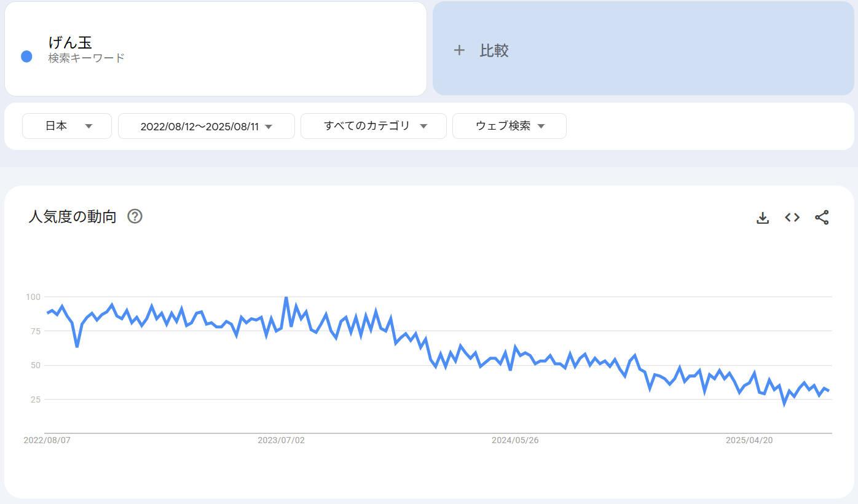Add a comparison term via 比較
This screenshot has height=504, width=858.
[643, 49]
